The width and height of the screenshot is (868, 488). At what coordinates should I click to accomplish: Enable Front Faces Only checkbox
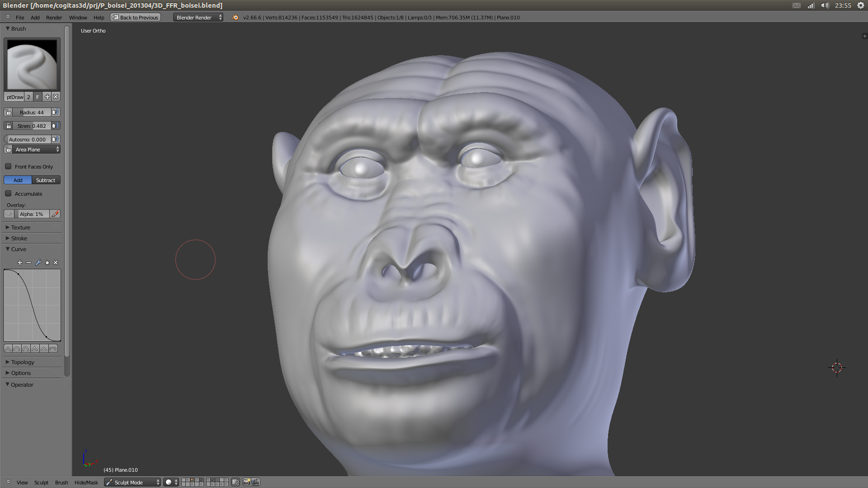pyautogui.click(x=8, y=166)
